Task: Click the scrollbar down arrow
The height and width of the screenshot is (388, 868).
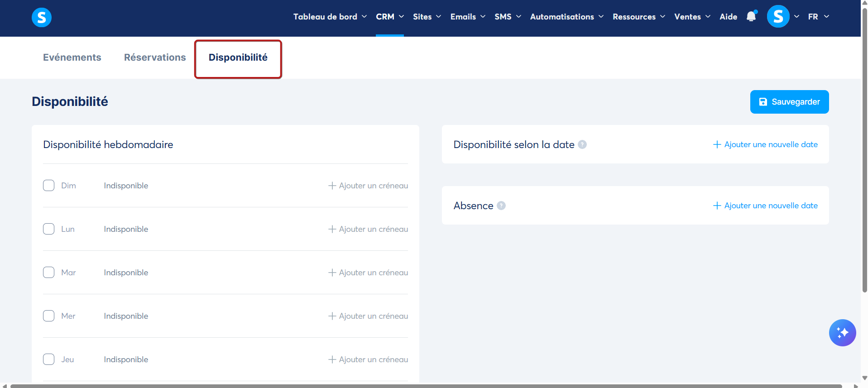Action: coord(864,378)
